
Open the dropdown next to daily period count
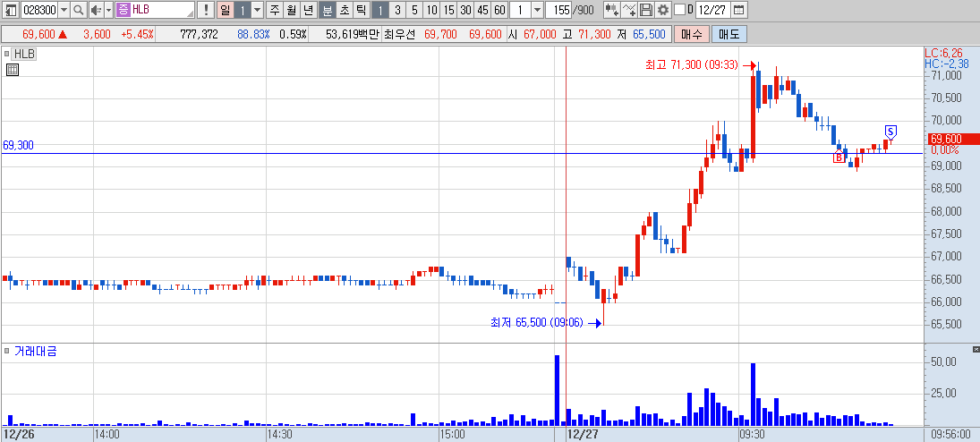click(258, 9)
